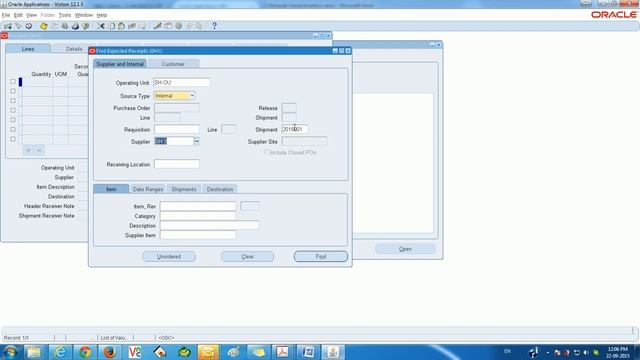This screenshot has width=640, height=360.
Task: Click the Description input field
Action: click(x=209, y=225)
